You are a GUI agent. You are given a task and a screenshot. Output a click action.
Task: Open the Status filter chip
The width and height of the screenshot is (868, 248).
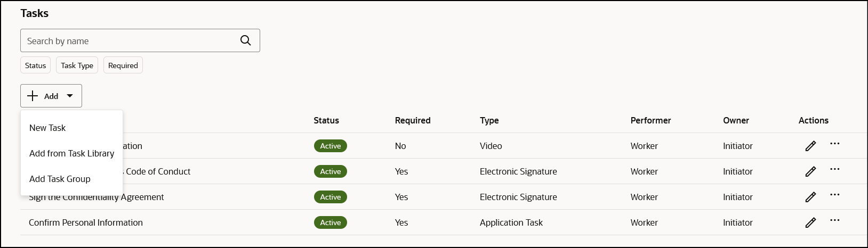pyautogui.click(x=35, y=65)
